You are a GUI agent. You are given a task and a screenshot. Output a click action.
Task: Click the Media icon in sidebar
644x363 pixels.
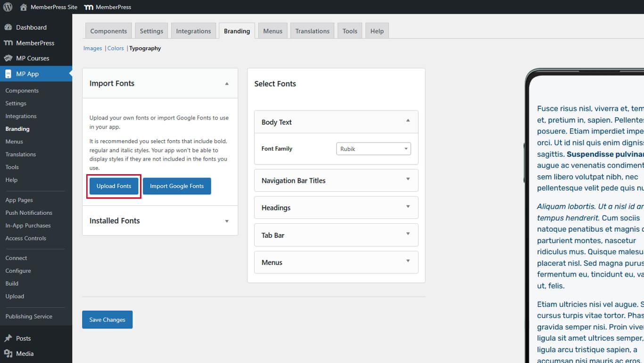pos(8,353)
